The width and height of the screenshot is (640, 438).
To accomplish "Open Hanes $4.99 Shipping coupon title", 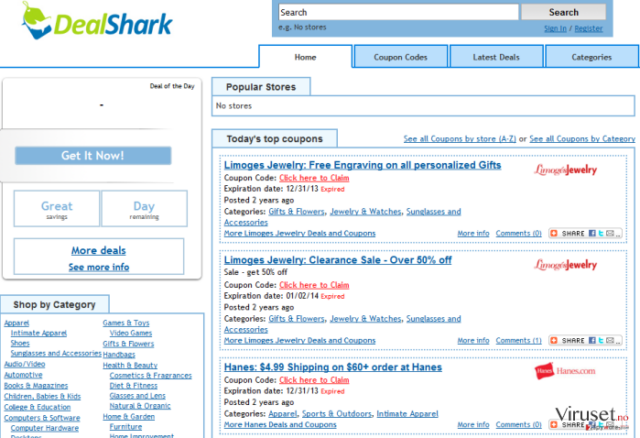I will point(333,367).
